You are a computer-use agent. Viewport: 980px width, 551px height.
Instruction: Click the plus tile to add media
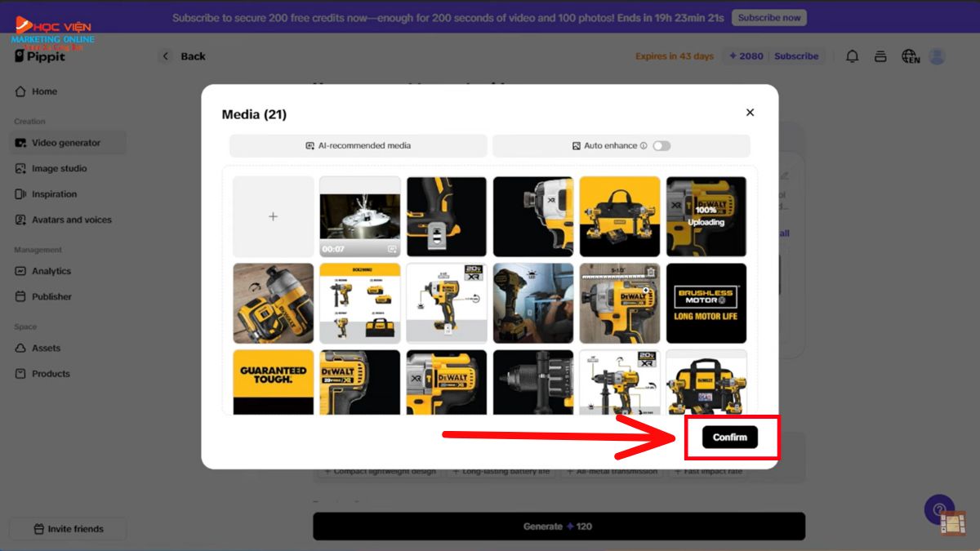click(274, 216)
